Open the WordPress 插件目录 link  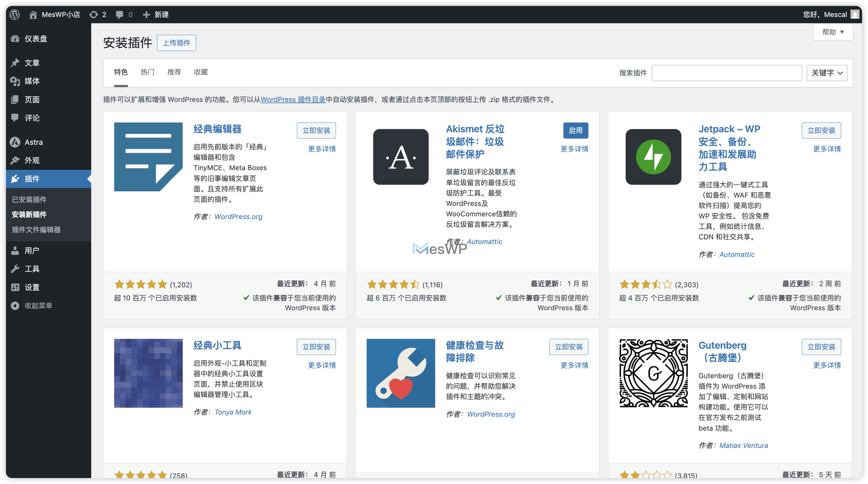[293, 99]
